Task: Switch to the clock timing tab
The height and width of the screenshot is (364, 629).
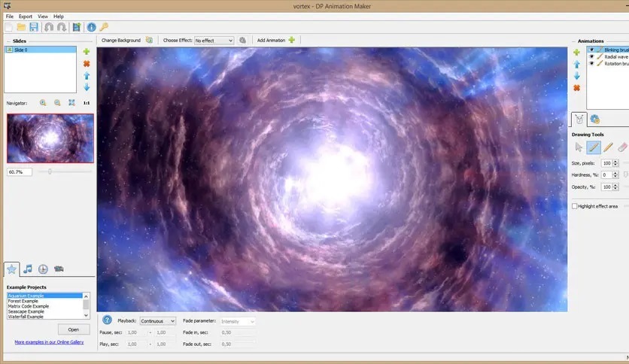Action: [x=43, y=269]
